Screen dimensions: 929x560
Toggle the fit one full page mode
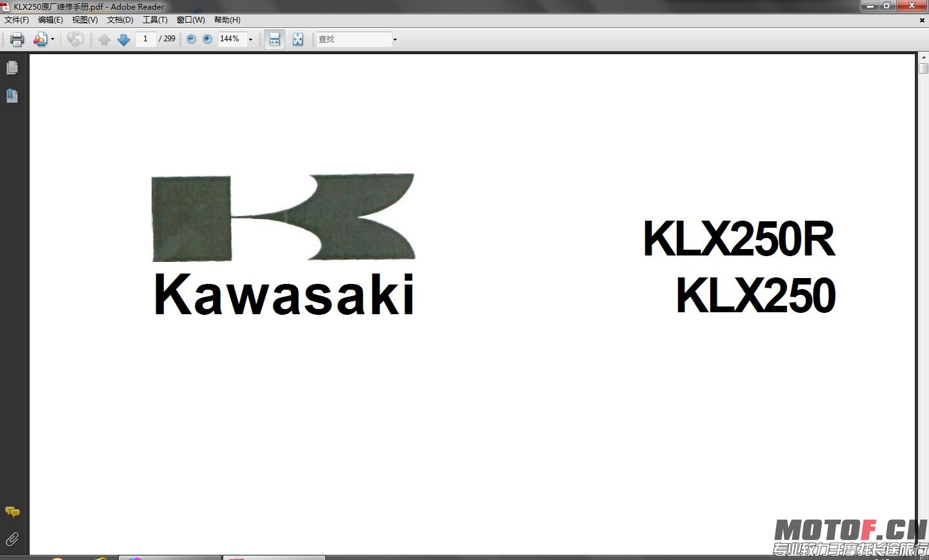point(297,39)
